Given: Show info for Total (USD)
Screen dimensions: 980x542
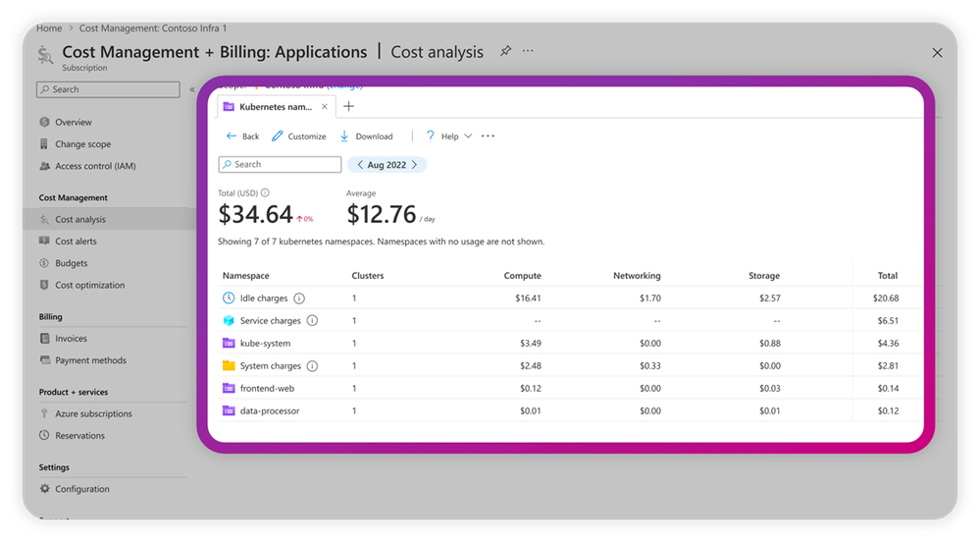Looking at the screenshot, I should pos(265,192).
